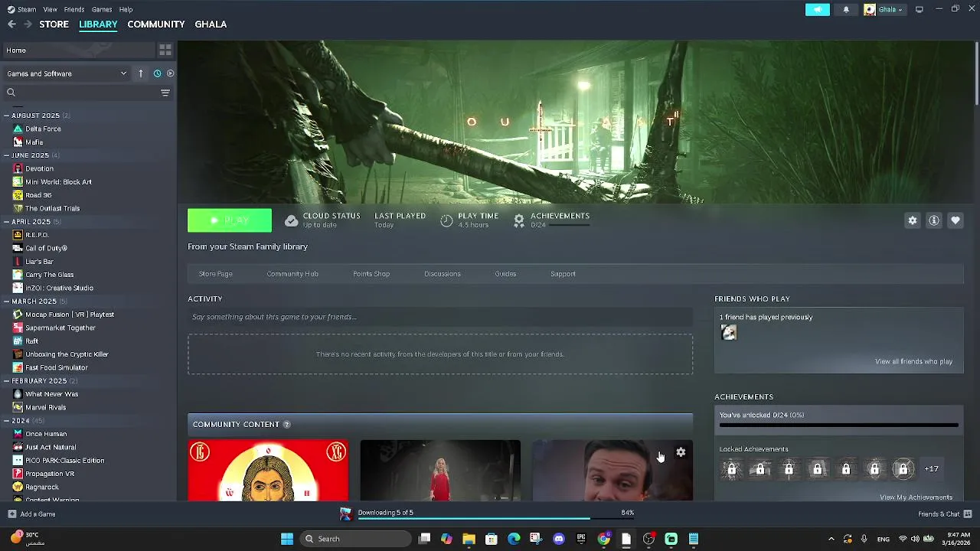Open Library Home
Image resolution: width=980 pixels, height=551 pixels.
pos(79,51)
